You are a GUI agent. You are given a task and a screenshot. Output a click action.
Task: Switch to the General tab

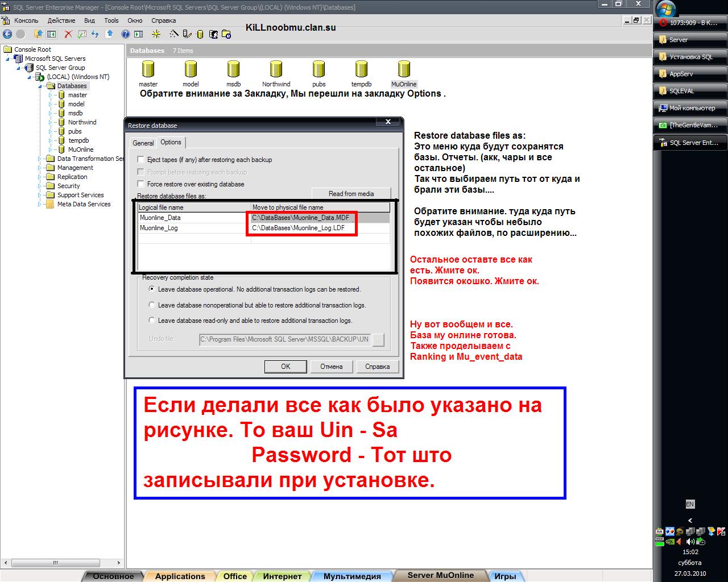click(x=143, y=143)
